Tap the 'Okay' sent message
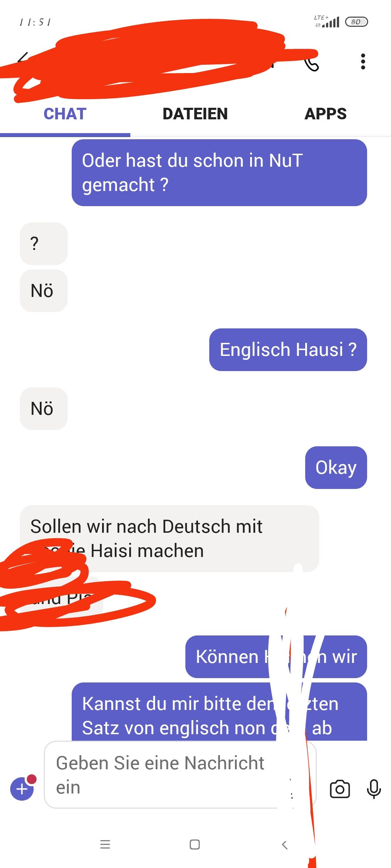Viewport: 391px width, 868px height. tap(336, 468)
